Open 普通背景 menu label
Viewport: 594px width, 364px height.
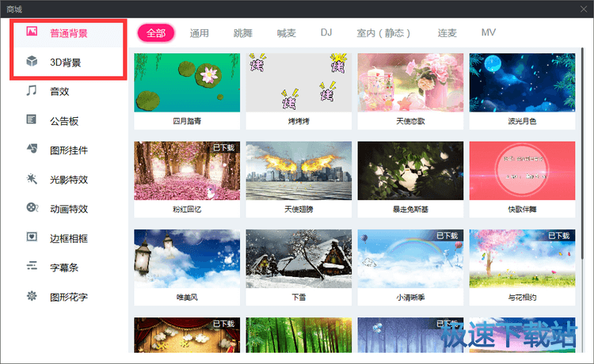click(69, 33)
